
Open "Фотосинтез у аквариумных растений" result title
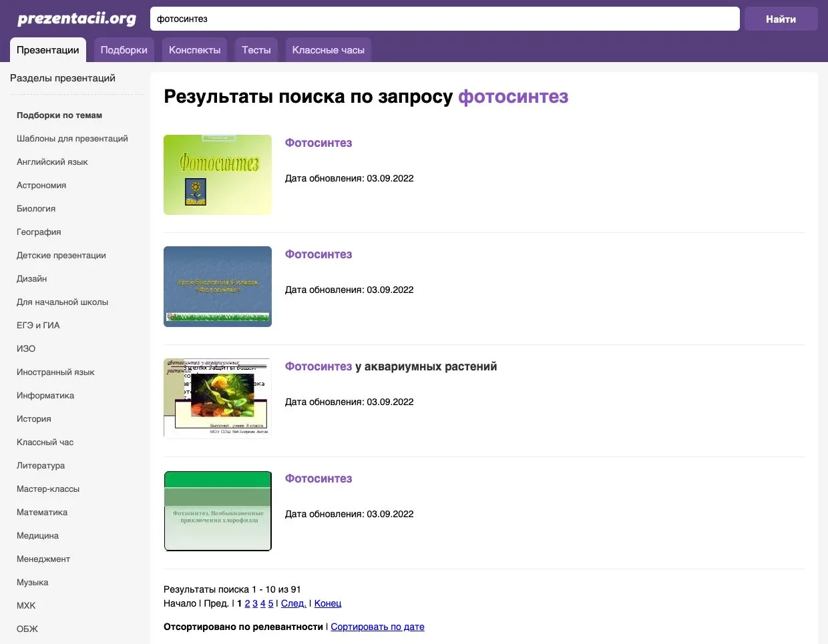point(391,366)
